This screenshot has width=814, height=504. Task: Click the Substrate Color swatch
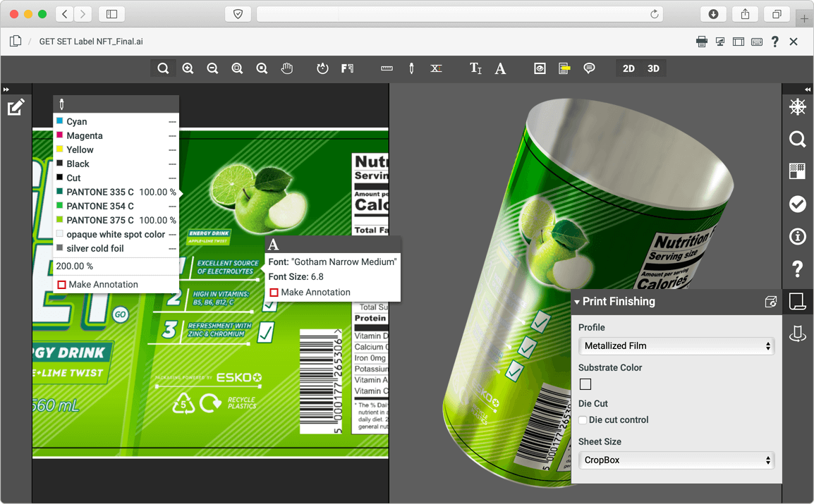coord(585,384)
